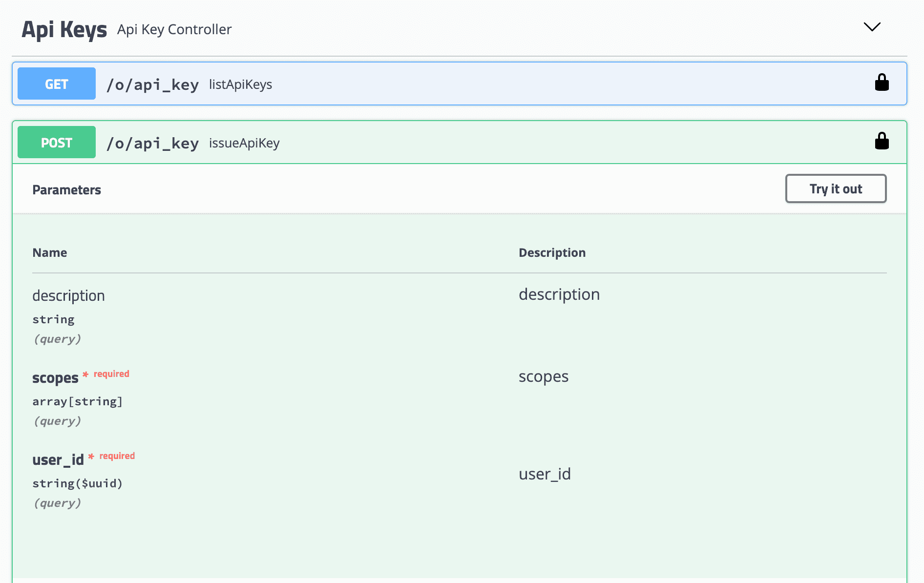Click the green POST method badge

[x=57, y=143]
